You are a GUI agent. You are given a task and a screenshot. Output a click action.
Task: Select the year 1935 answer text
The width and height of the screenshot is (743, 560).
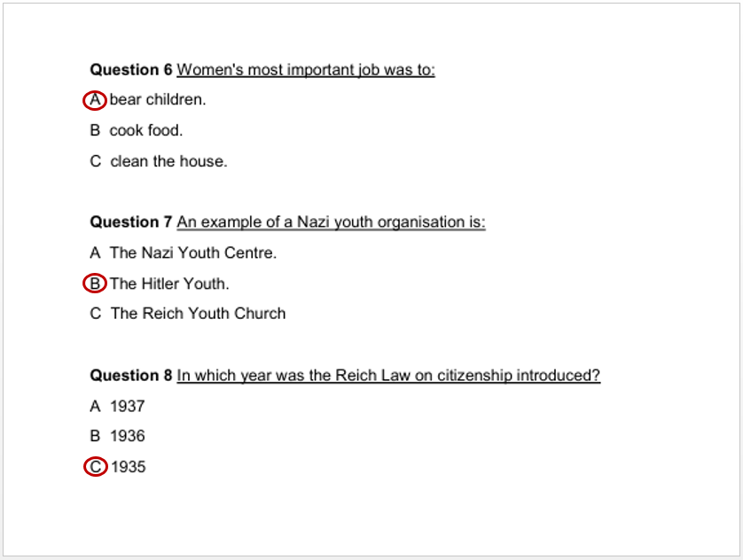(129, 466)
